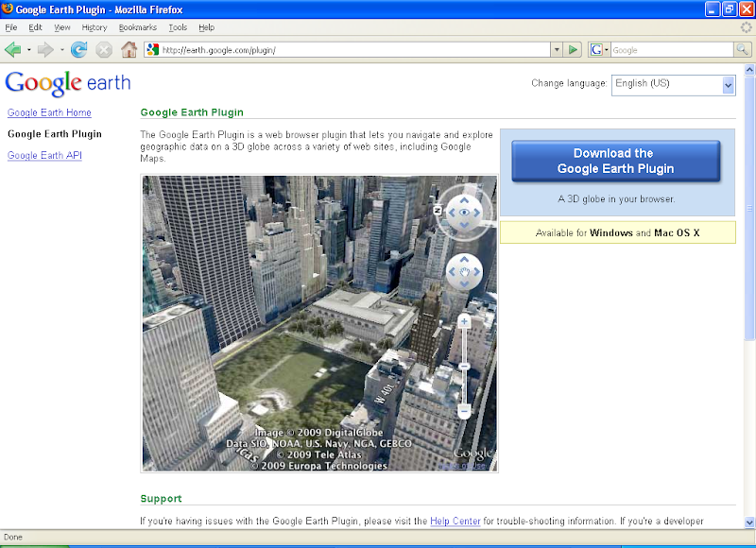Open the Change language dropdown

click(x=674, y=85)
